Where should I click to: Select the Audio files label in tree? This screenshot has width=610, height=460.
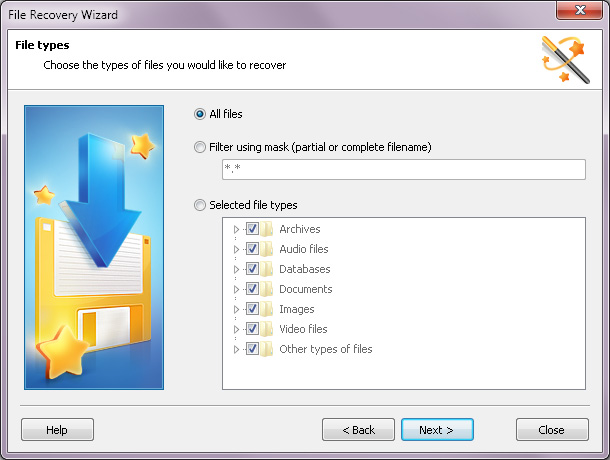[x=304, y=249]
